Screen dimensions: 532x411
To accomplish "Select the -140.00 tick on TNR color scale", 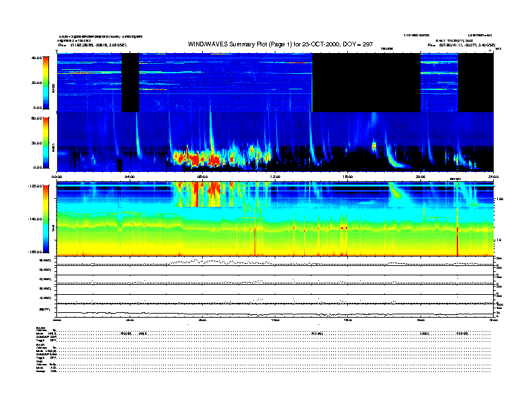I will (35, 219).
